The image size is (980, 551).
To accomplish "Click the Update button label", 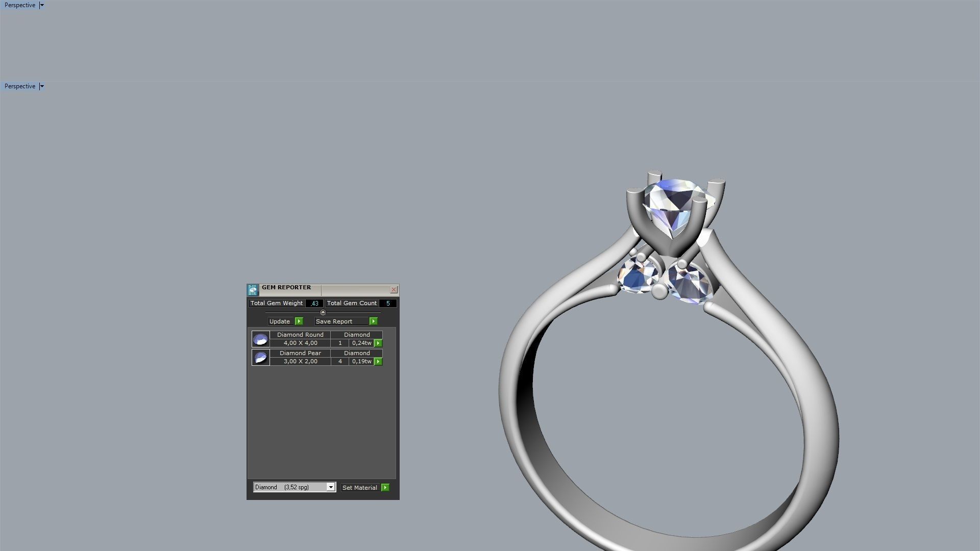I will [280, 321].
